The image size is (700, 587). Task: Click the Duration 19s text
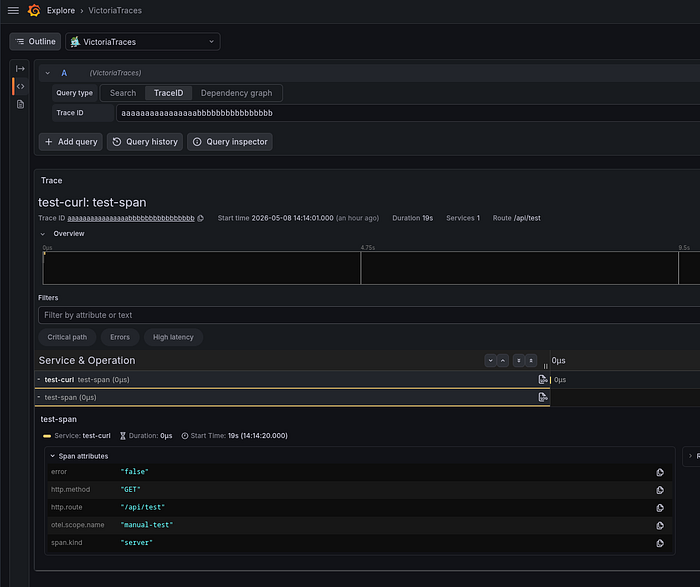click(412, 218)
